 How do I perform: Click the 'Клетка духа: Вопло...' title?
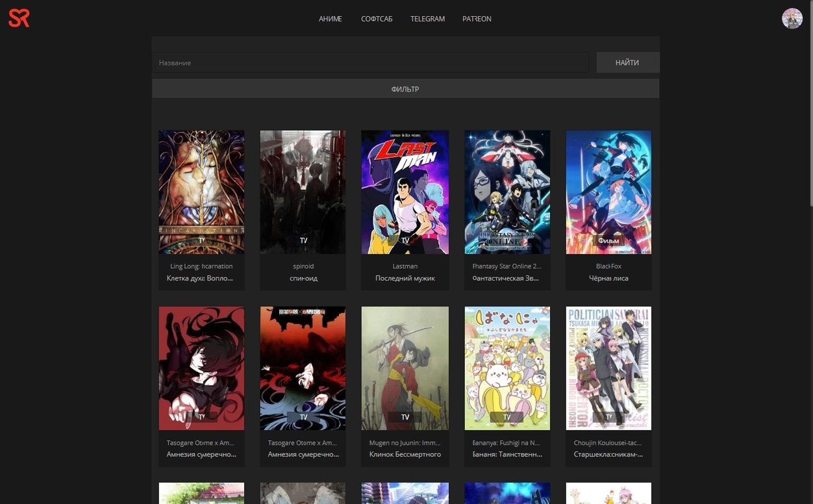click(201, 278)
